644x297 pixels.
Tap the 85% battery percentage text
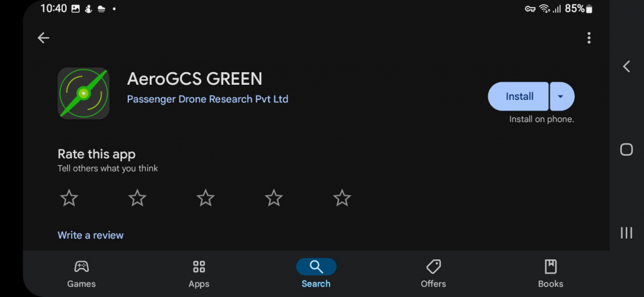coord(575,9)
